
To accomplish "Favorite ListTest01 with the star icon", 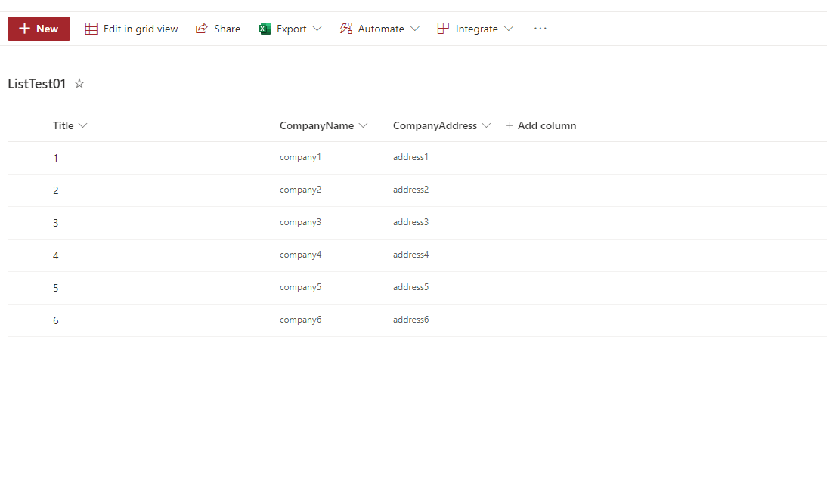I will [x=79, y=83].
